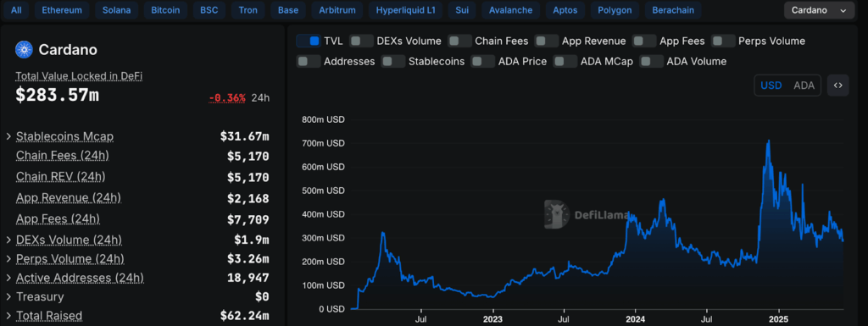Click the Total Value Locked in DeFi label
Viewport: 868px width, 326px height.
point(79,76)
